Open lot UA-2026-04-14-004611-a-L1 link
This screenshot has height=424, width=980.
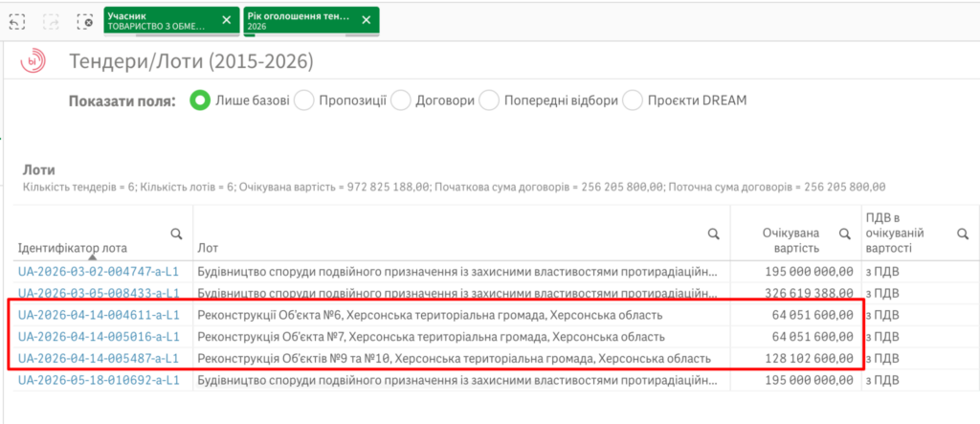click(x=99, y=315)
